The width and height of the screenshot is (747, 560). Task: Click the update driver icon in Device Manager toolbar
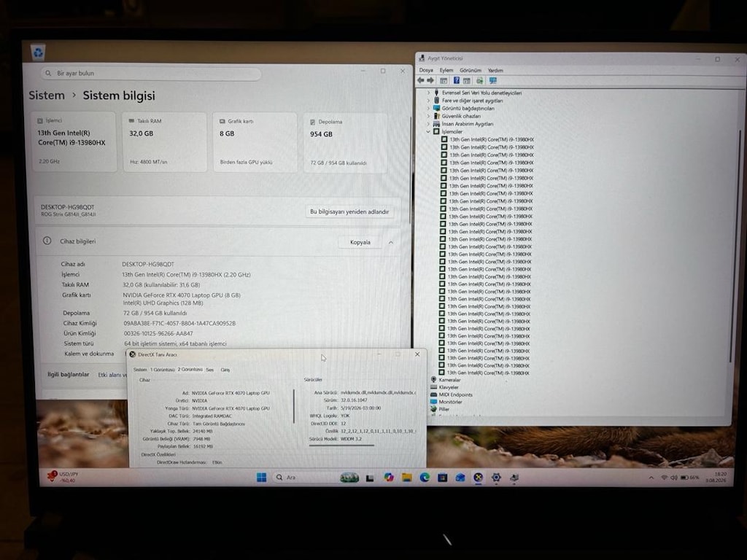[x=480, y=81]
